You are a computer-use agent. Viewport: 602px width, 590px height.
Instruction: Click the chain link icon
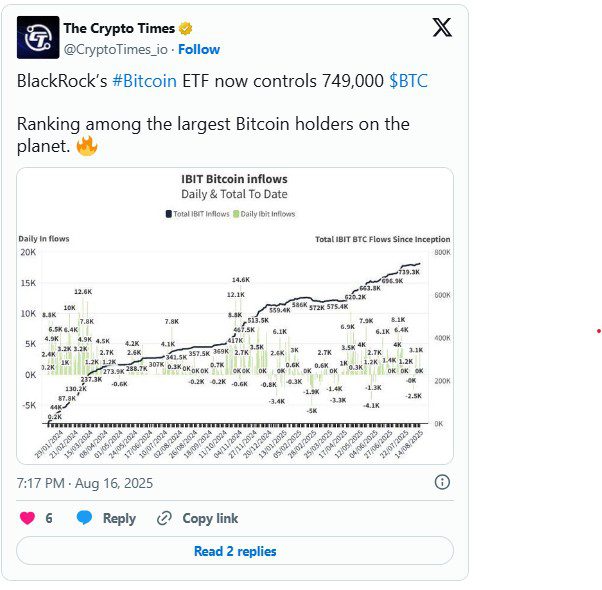165,518
